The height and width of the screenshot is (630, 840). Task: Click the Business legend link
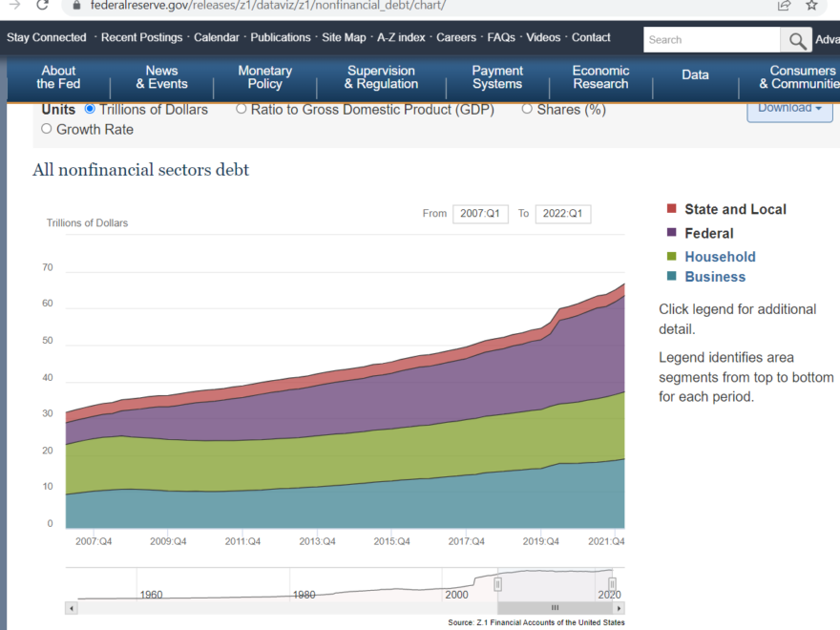point(715,277)
